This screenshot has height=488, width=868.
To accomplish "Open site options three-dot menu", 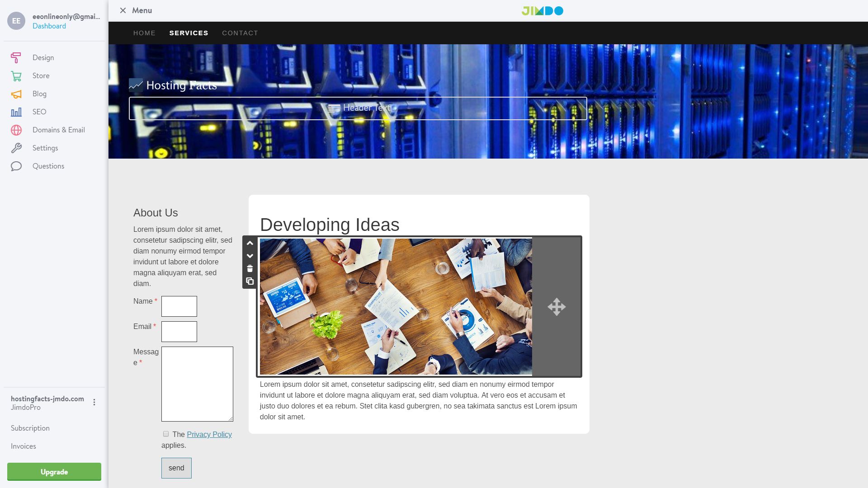I will click(94, 402).
